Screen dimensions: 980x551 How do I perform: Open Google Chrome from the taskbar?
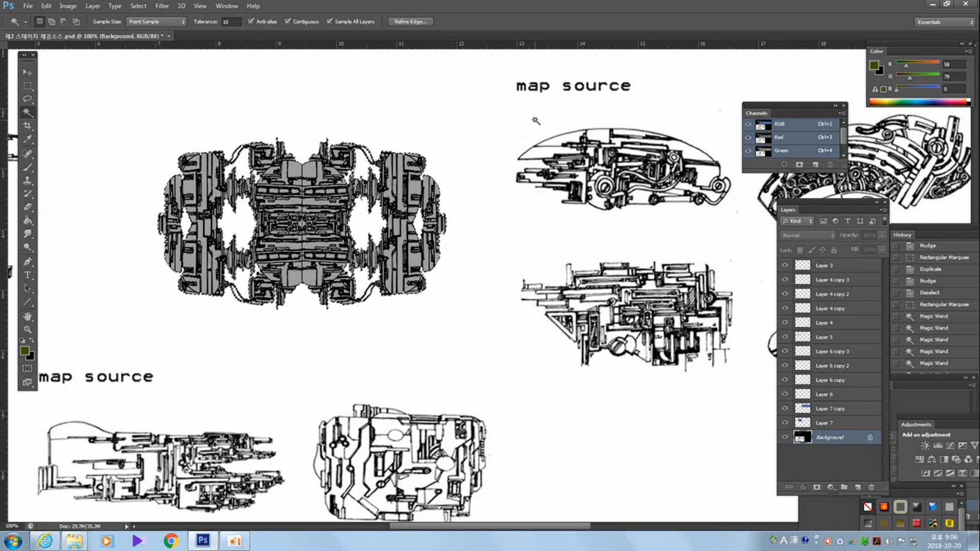171,541
